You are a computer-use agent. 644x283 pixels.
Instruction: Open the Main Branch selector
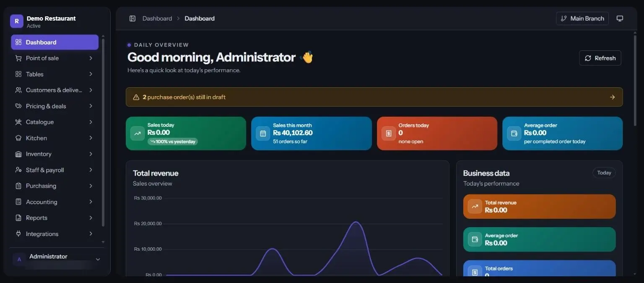click(x=582, y=18)
